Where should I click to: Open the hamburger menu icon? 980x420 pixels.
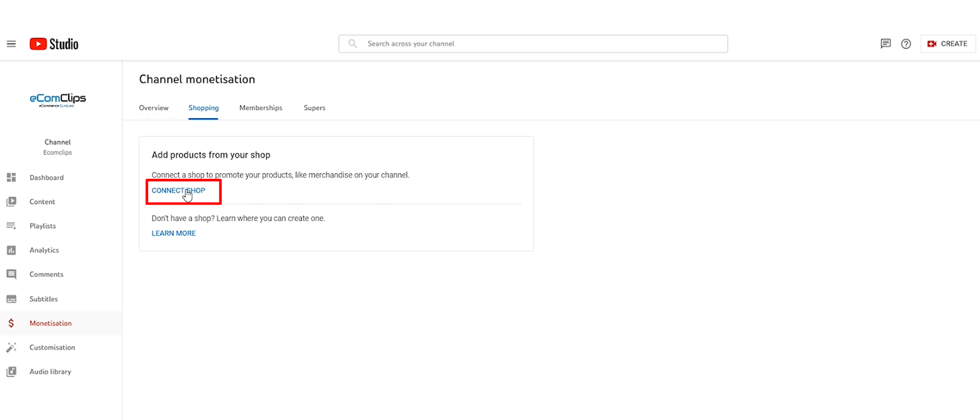coord(11,44)
